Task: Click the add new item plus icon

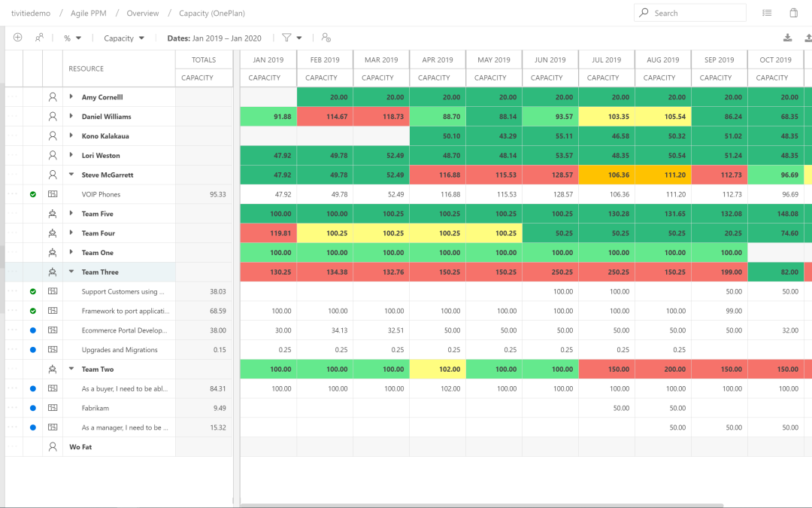Action: [17, 37]
